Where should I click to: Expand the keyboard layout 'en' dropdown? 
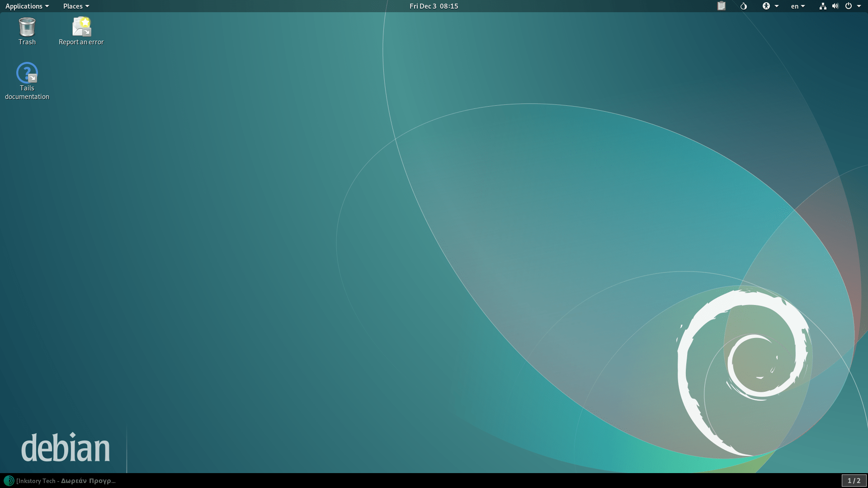798,6
